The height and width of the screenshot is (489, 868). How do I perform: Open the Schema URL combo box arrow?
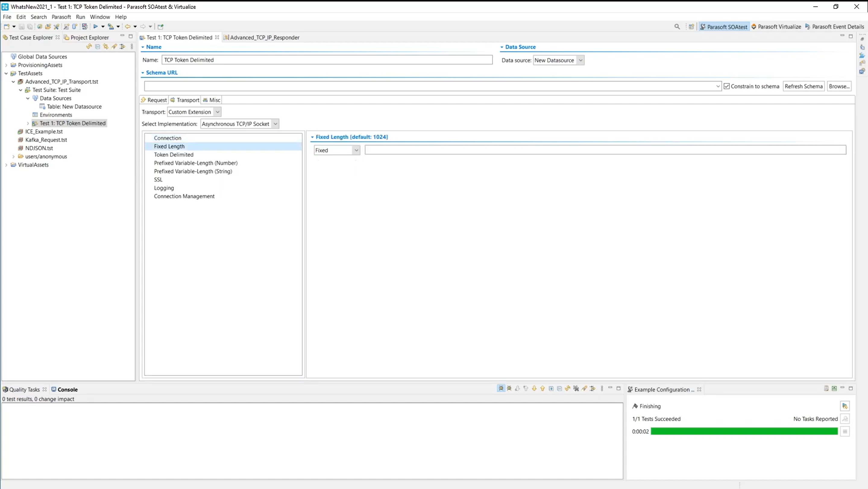coord(718,86)
